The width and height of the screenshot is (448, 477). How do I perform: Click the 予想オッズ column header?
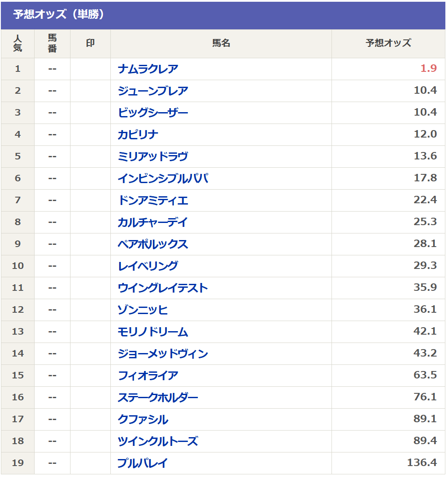click(388, 43)
